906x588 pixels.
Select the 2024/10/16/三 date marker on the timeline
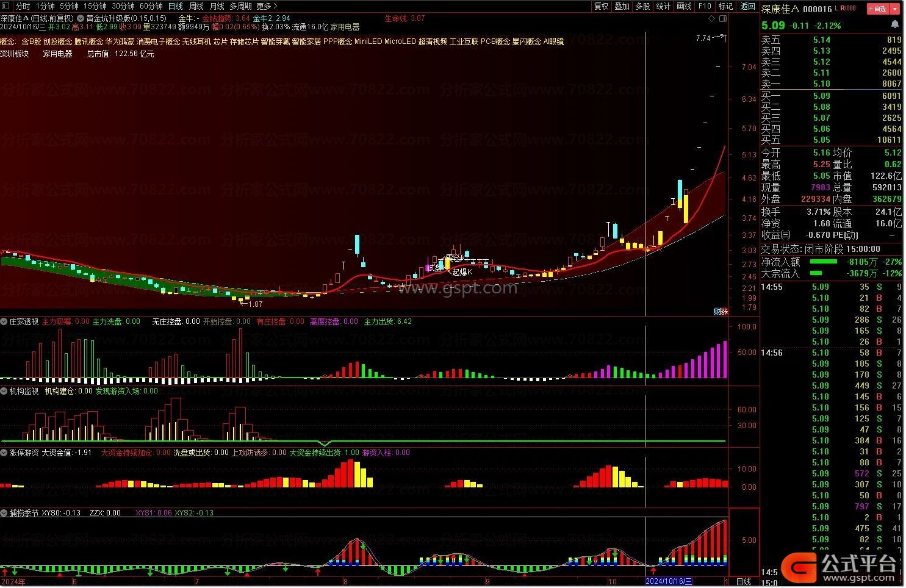669,581
